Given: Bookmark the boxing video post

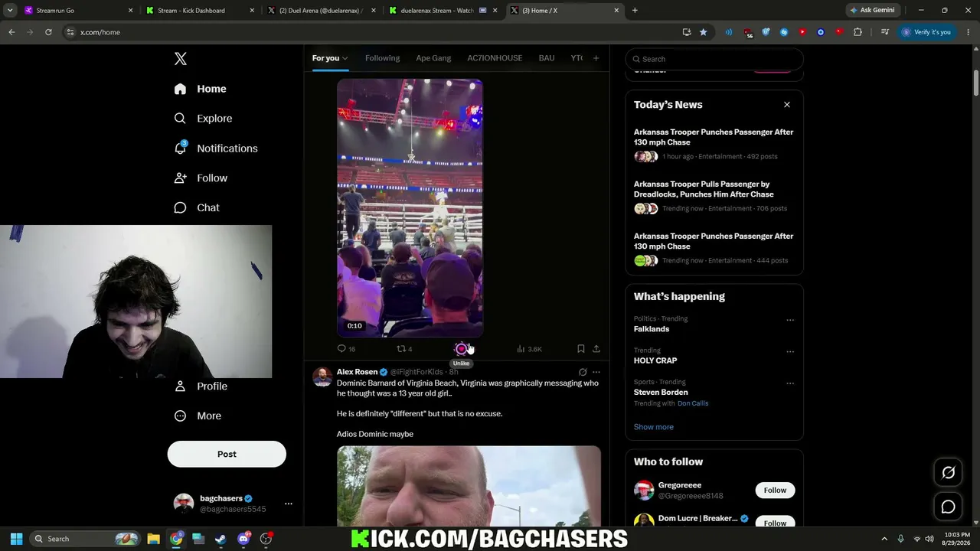Looking at the screenshot, I should point(581,349).
